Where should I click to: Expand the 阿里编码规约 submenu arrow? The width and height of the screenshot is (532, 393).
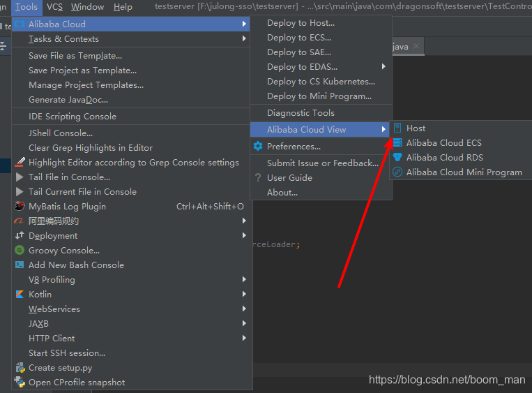(244, 221)
